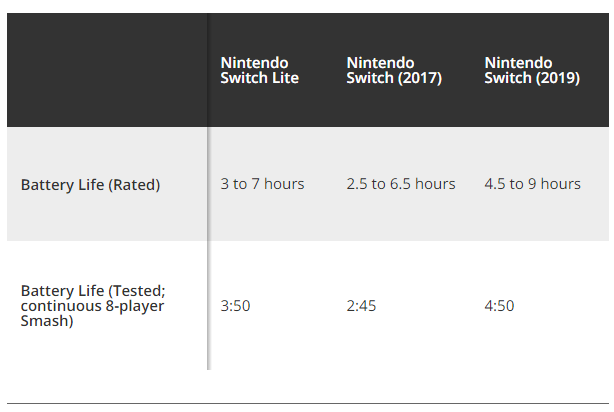
Task: Click the empty top-left header cell
Action: tap(107, 70)
